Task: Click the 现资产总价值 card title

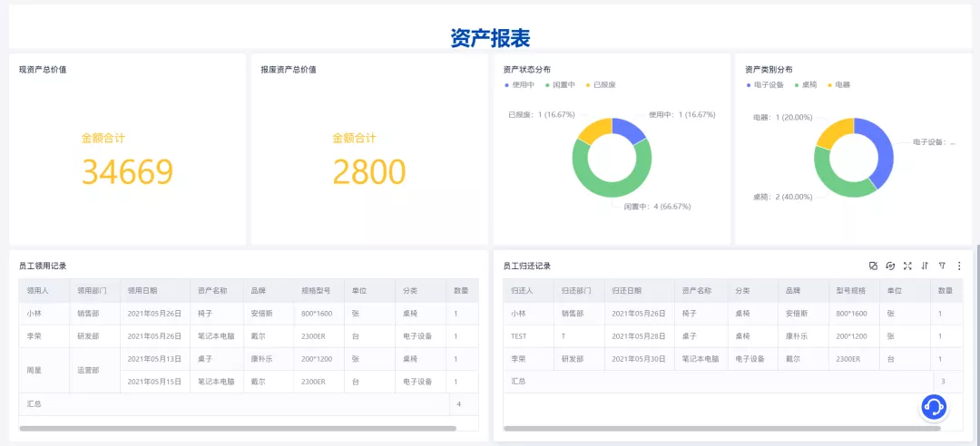Action: tap(44, 69)
